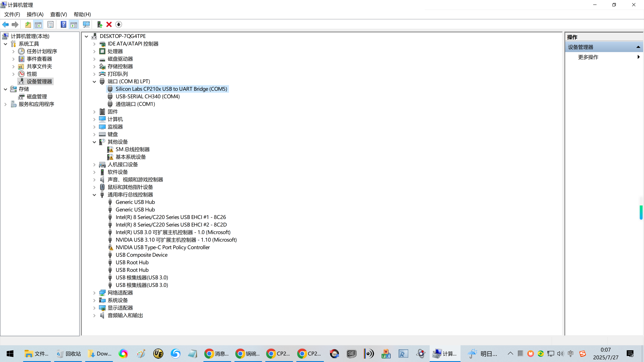Select 任务计划程序 in left tree
The height and width of the screenshot is (362, 644).
(x=42, y=51)
